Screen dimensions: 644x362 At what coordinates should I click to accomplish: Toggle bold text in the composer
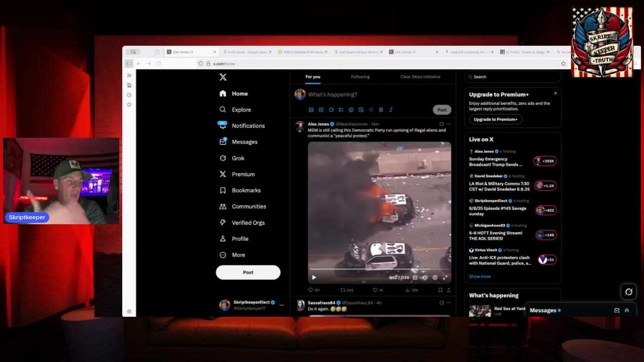(381, 110)
